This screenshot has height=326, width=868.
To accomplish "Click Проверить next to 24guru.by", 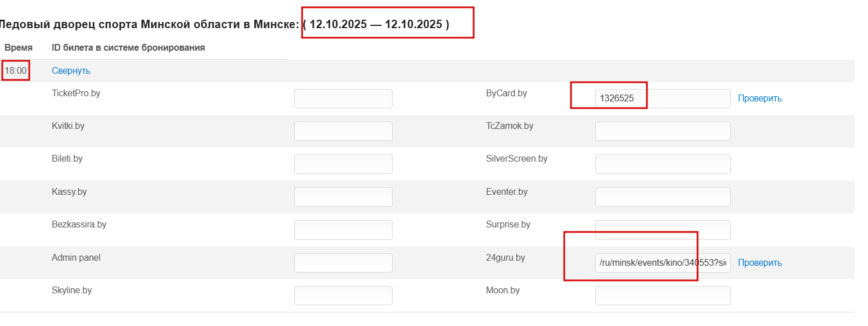I will pos(759,263).
